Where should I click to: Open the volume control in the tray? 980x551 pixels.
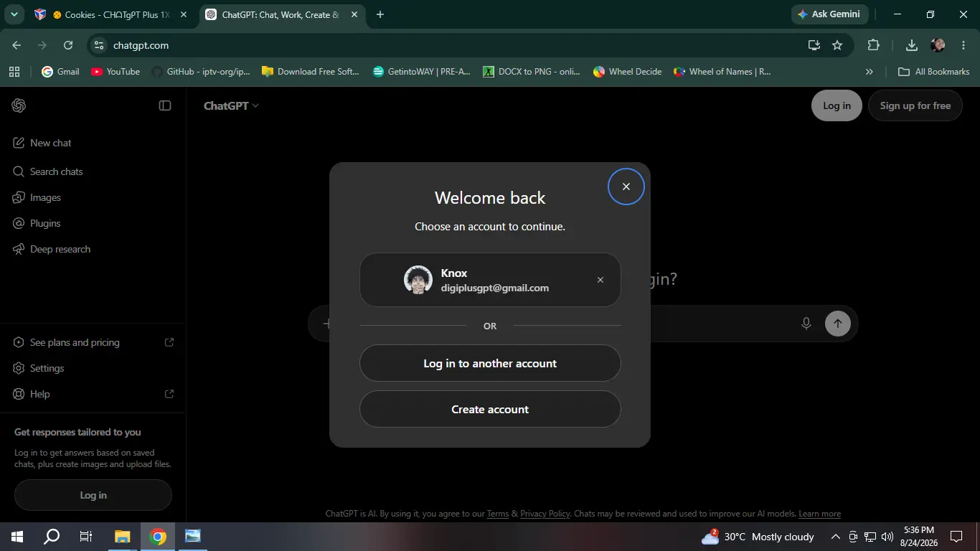887,537
